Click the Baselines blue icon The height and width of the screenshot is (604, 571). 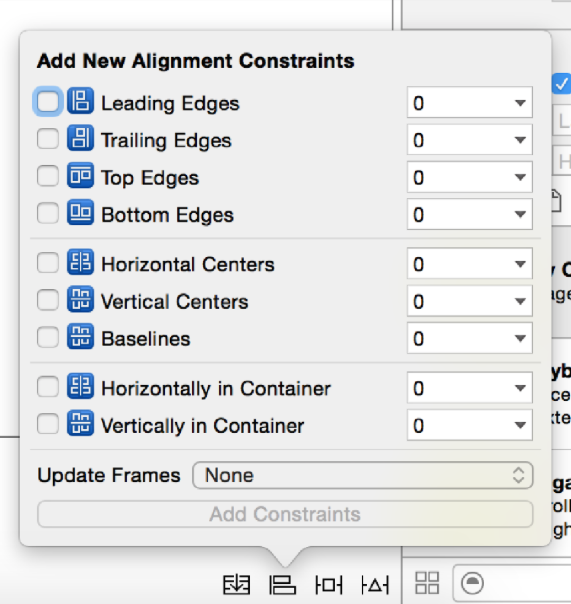tap(80, 336)
